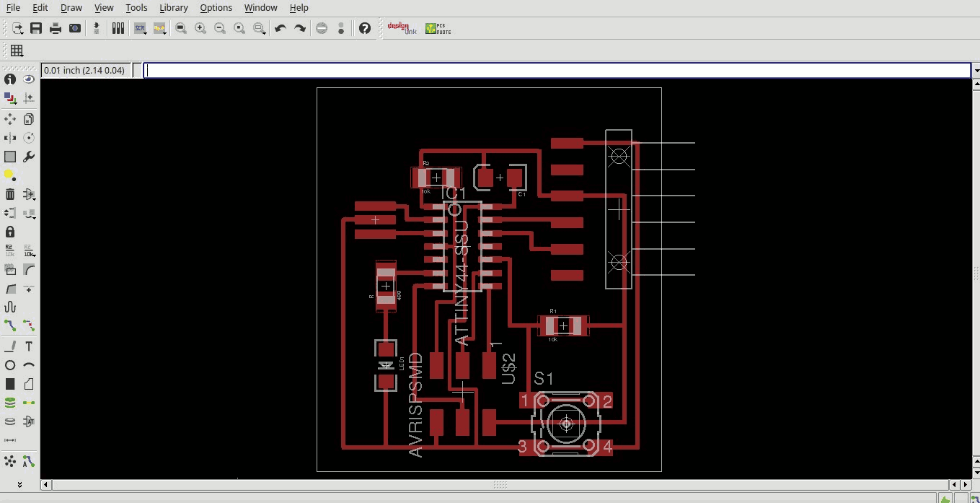Click the Print icon
980x503 pixels.
coord(56,28)
